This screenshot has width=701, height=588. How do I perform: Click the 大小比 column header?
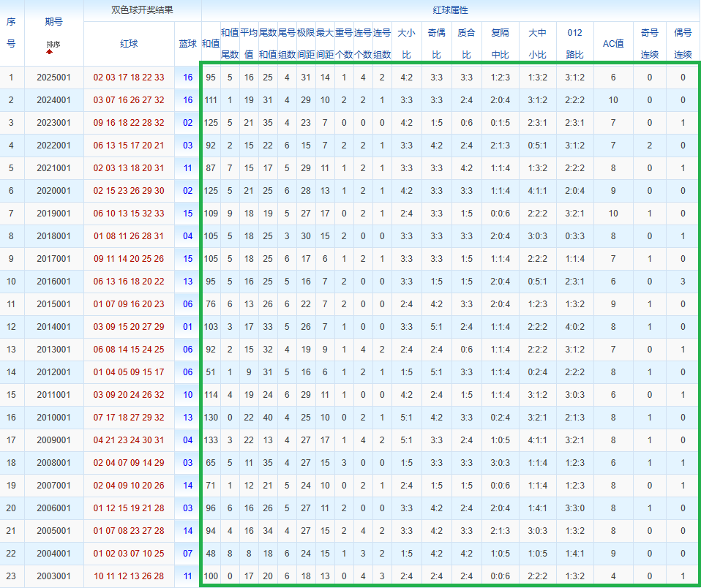pos(405,43)
